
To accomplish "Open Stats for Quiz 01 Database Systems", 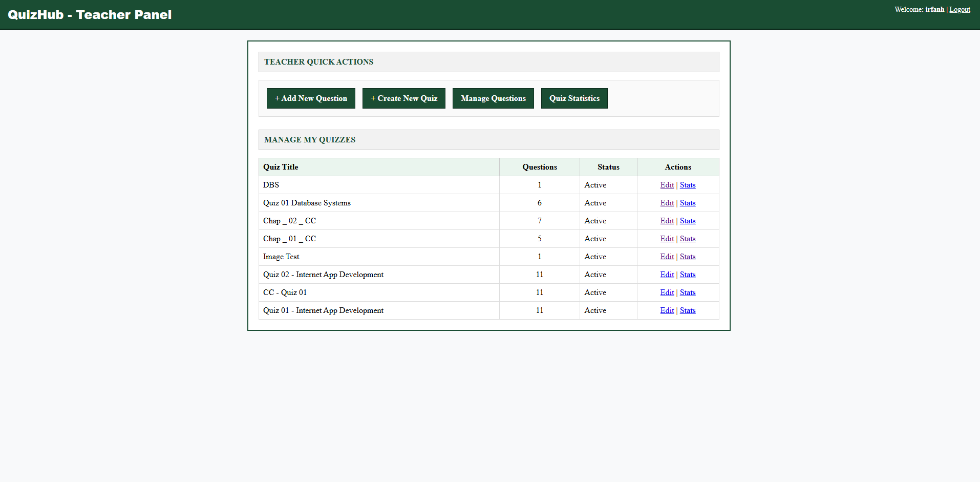I will click(x=688, y=203).
